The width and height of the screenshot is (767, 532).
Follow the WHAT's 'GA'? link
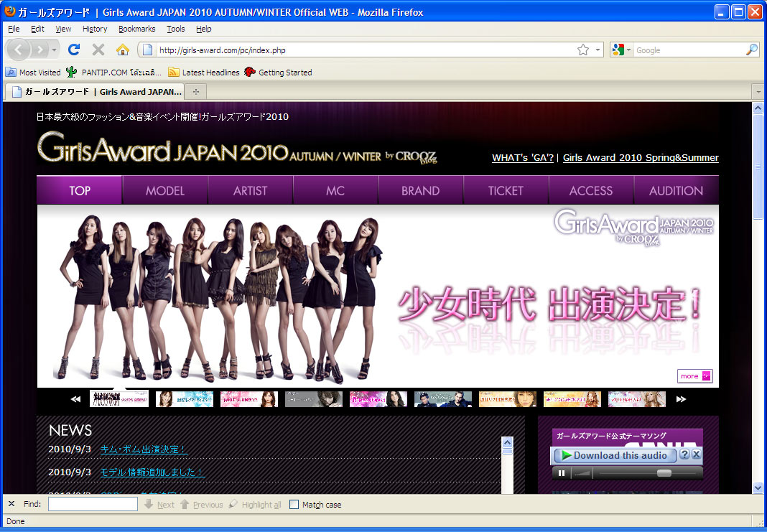(x=522, y=157)
